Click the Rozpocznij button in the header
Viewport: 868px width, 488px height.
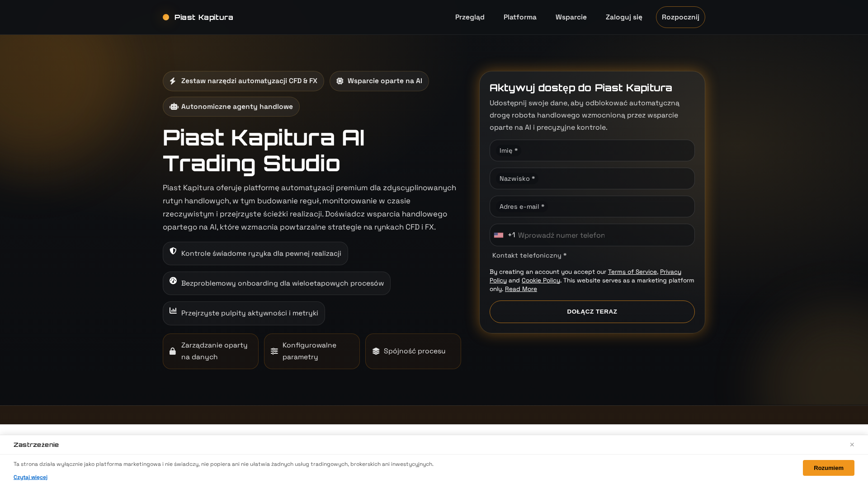[x=680, y=17]
